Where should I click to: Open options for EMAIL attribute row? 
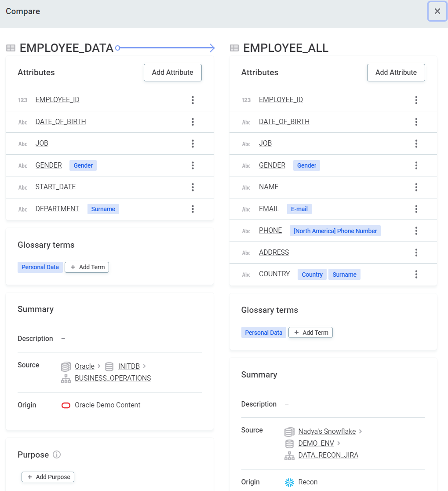click(416, 209)
